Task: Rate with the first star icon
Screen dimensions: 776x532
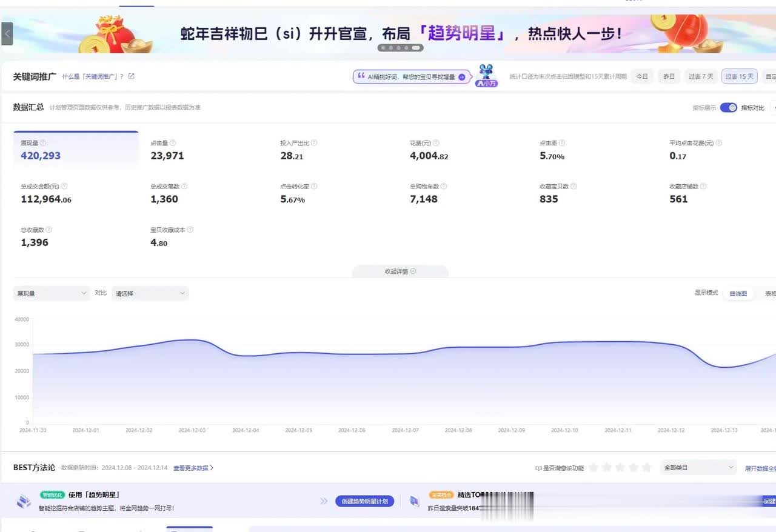Action: coord(594,468)
